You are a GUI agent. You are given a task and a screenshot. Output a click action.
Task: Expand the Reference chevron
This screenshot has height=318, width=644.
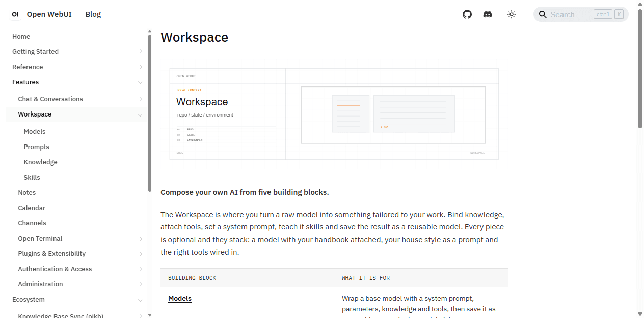click(x=141, y=67)
